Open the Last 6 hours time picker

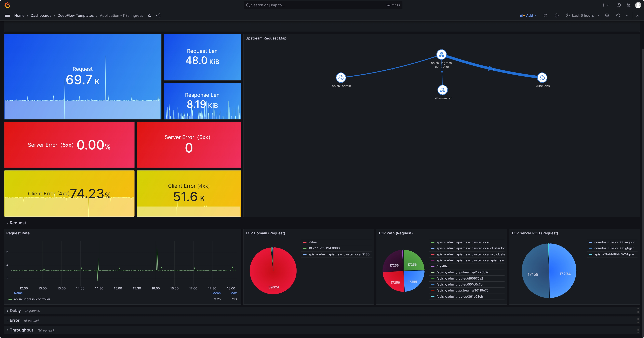pos(582,16)
